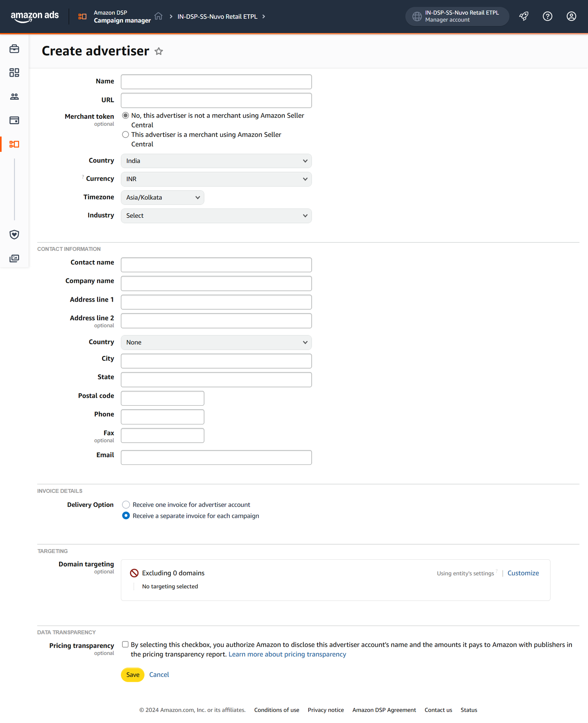The height and width of the screenshot is (723, 588).
Task: Open the Currency dropdown showing INR
Action: click(x=216, y=179)
